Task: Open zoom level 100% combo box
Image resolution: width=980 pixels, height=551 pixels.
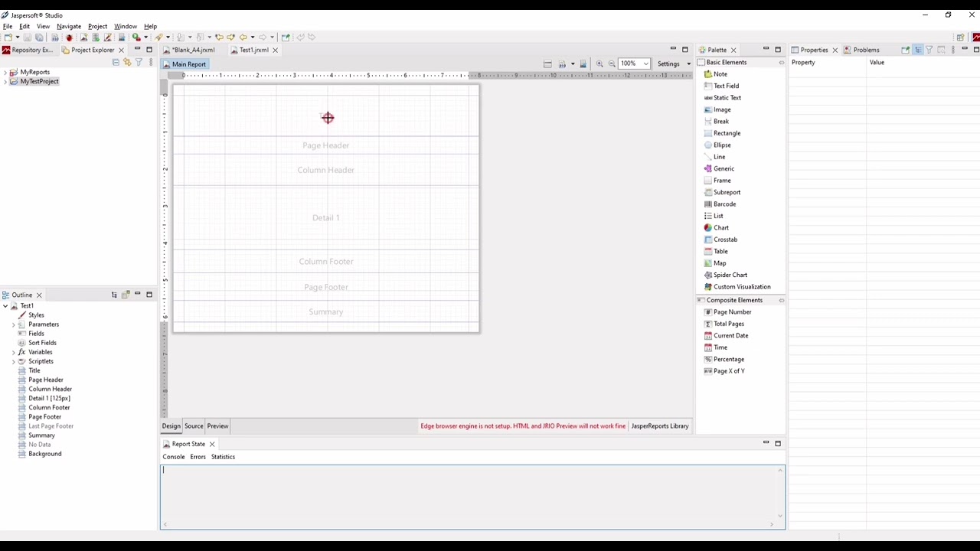Action: 634,64
